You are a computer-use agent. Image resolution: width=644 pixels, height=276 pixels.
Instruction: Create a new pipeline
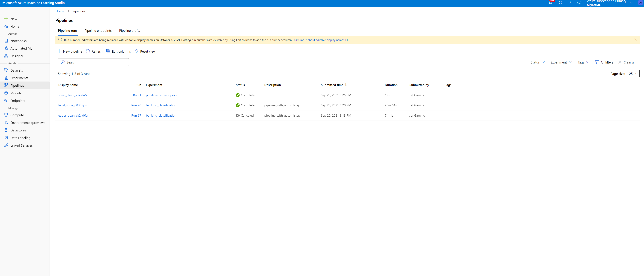(70, 51)
